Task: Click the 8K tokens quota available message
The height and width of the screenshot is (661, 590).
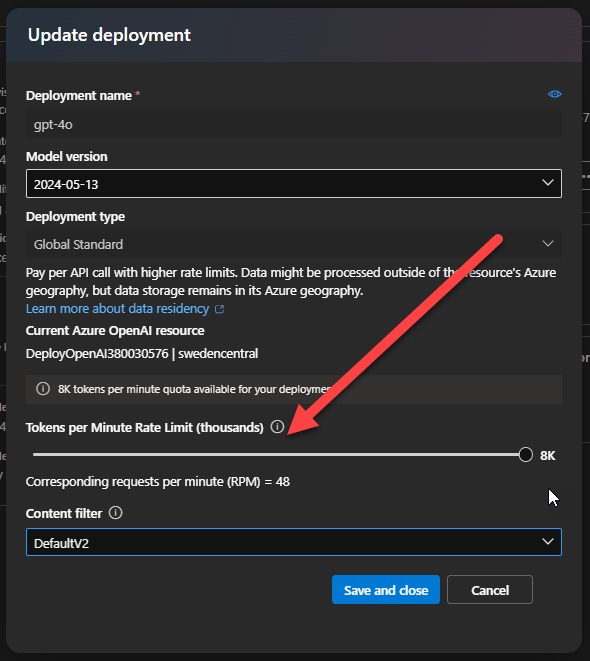Action: pyautogui.click(x=194, y=389)
